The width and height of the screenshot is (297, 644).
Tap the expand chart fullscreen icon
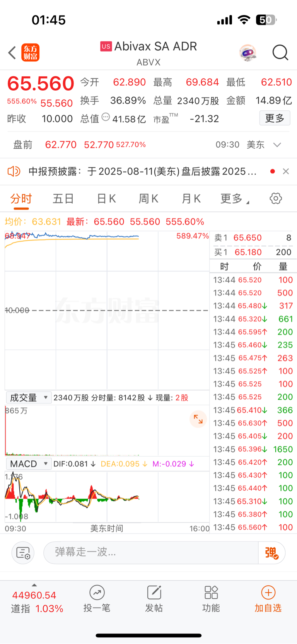tap(198, 419)
